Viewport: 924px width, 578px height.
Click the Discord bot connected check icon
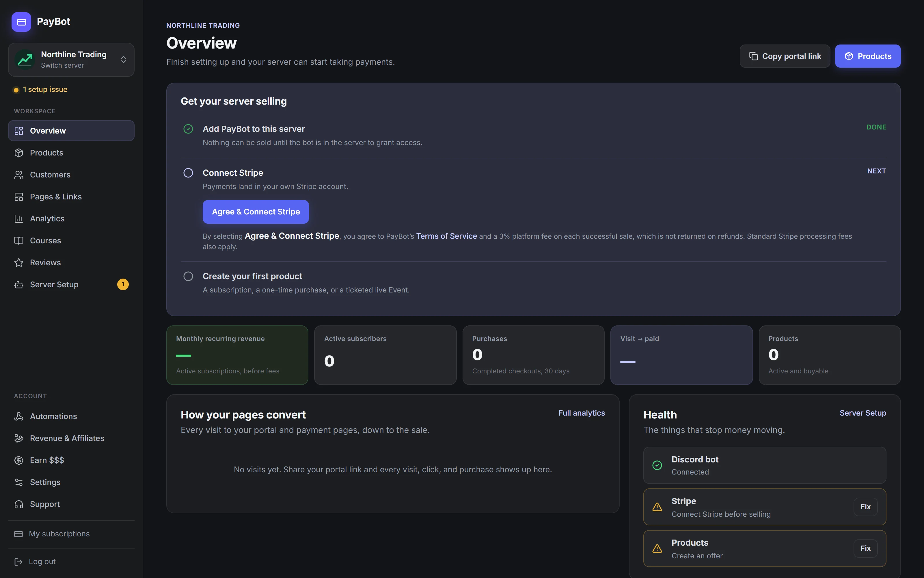tap(657, 465)
